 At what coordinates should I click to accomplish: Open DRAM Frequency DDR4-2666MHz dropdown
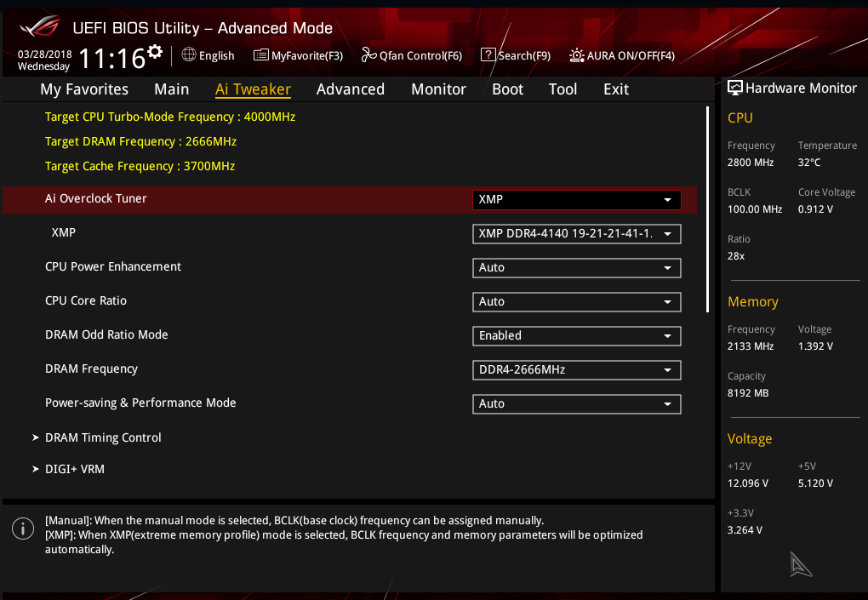(576, 369)
